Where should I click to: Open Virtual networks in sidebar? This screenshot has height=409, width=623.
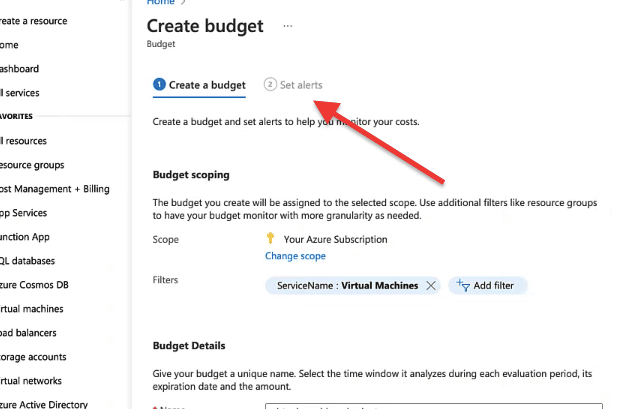point(31,381)
